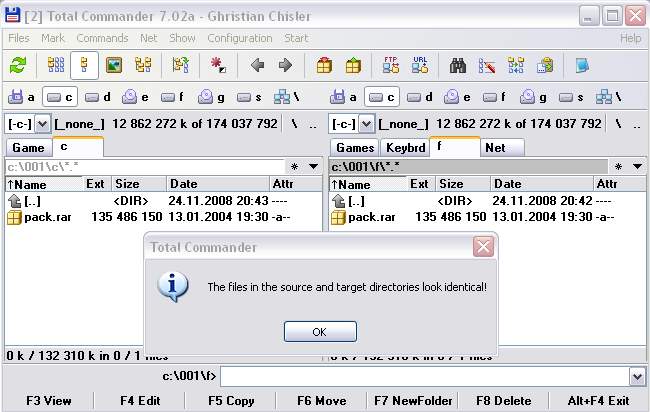Open the Configuration menu
Viewport: 650px width, 412px height.
239,38
